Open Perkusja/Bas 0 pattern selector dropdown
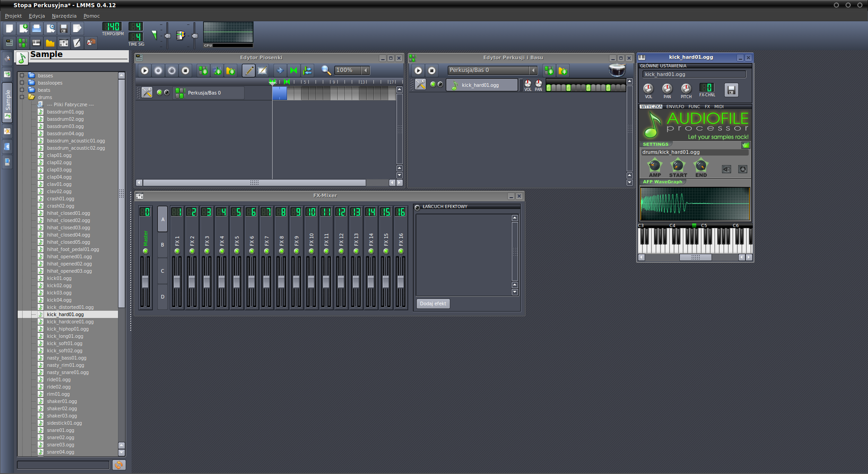 [533, 71]
